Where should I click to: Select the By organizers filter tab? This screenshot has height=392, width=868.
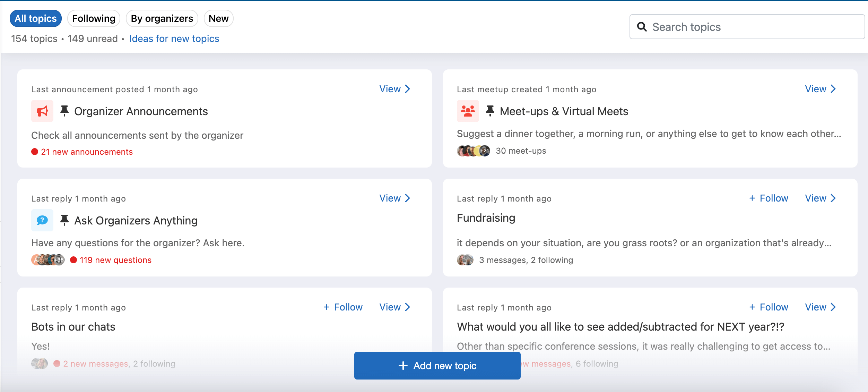162,18
